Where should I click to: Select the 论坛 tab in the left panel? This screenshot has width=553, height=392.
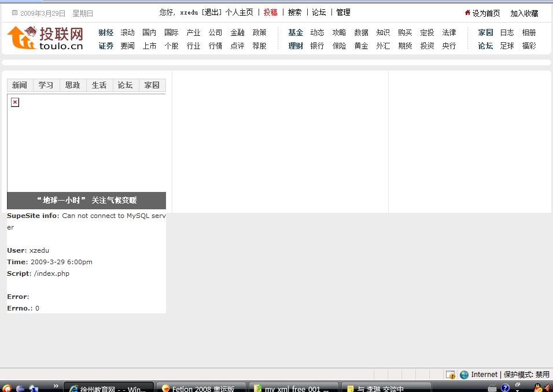126,86
